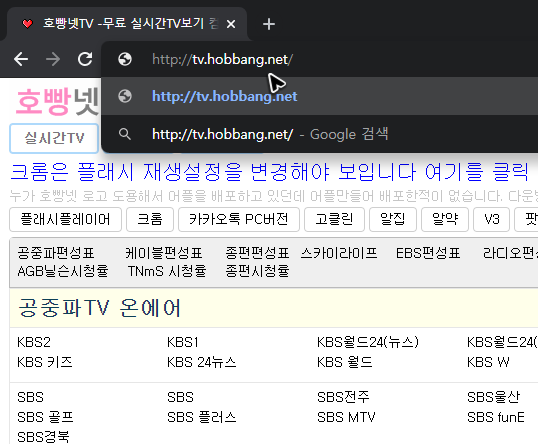The width and height of the screenshot is (538, 444).
Task: Open the 실시간TV tab
Action: [54, 138]
